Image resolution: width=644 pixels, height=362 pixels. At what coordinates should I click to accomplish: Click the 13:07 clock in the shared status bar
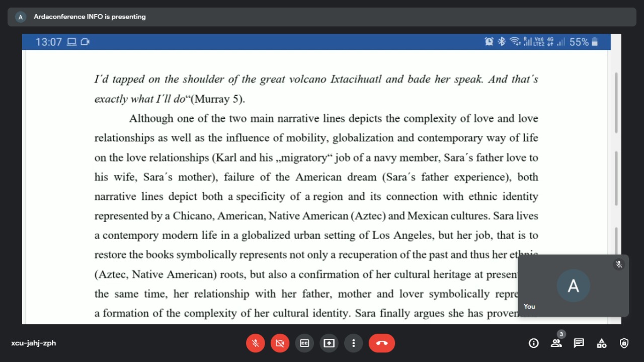[49, 42]
